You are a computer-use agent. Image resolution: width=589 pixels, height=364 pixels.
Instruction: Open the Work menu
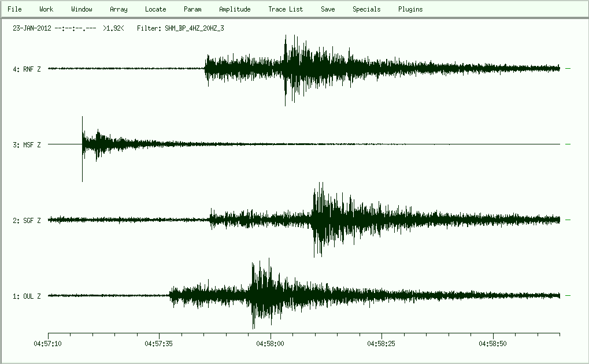[46, 9]
